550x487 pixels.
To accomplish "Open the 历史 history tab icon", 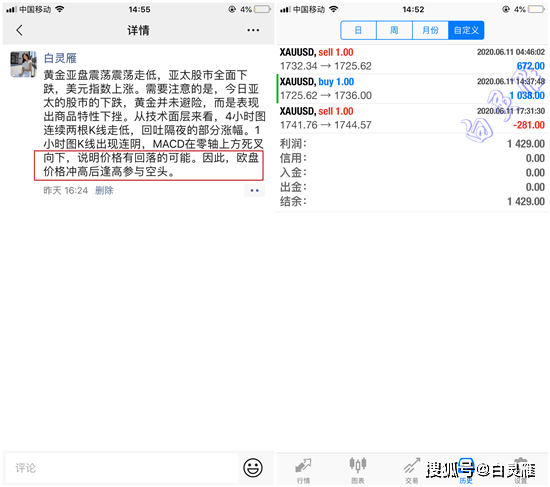I will 466,470.
